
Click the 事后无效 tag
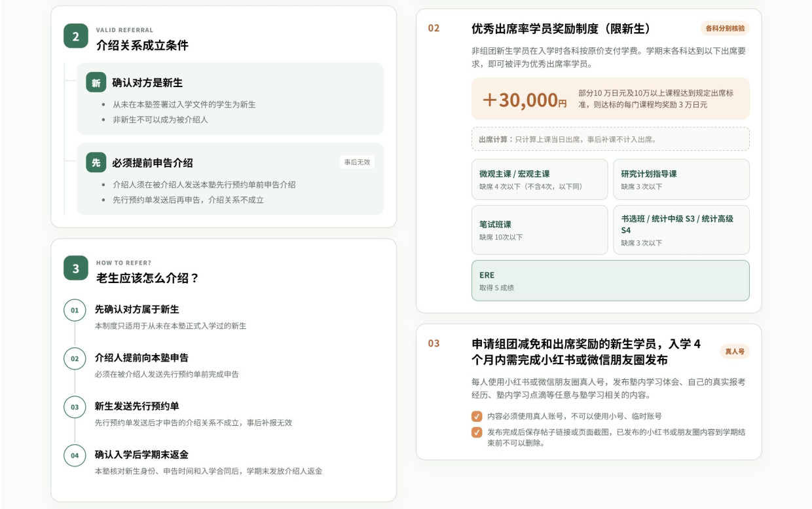coord(358,162)
